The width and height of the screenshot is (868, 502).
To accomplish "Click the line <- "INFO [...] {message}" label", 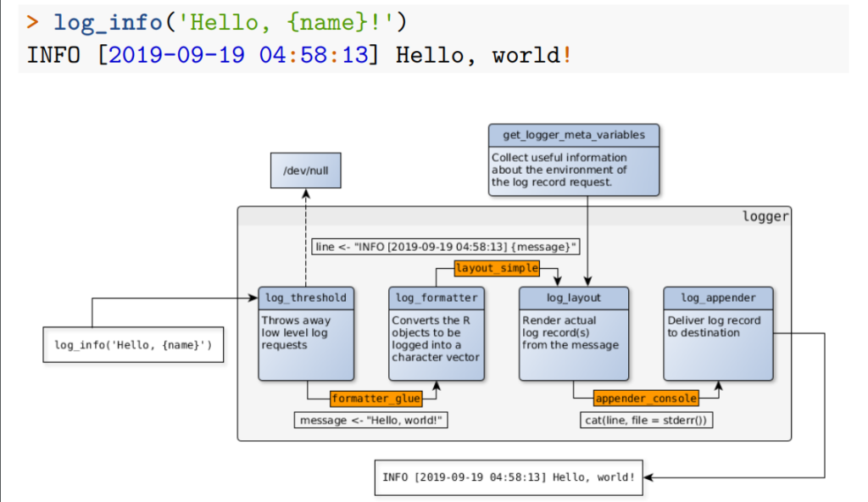I will pos(446,247).
